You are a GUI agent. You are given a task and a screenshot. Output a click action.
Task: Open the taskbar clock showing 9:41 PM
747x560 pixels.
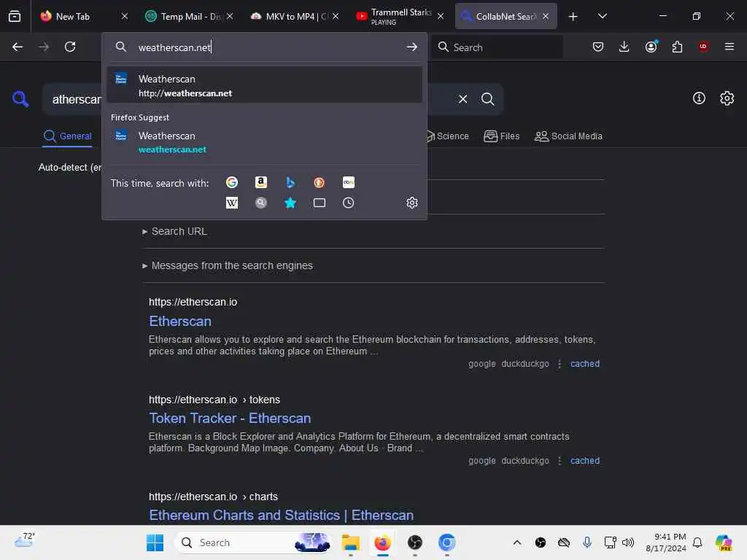click(665, 542)
